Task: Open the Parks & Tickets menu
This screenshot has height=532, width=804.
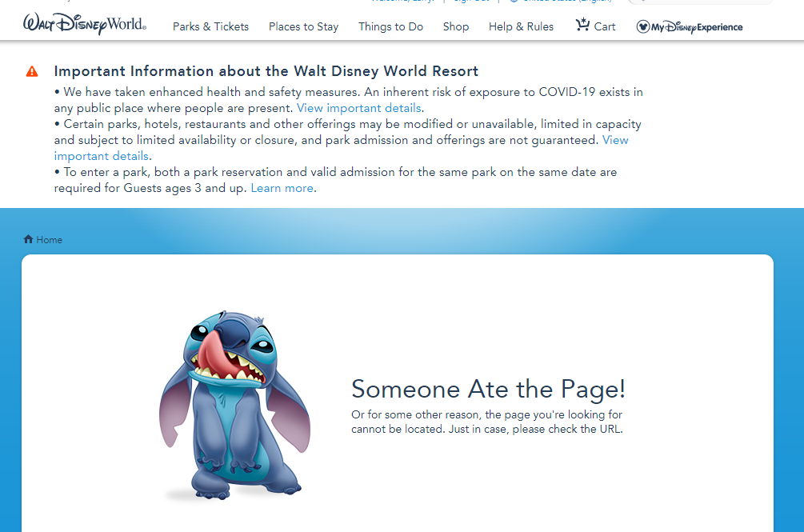Action: click(210, 26)
